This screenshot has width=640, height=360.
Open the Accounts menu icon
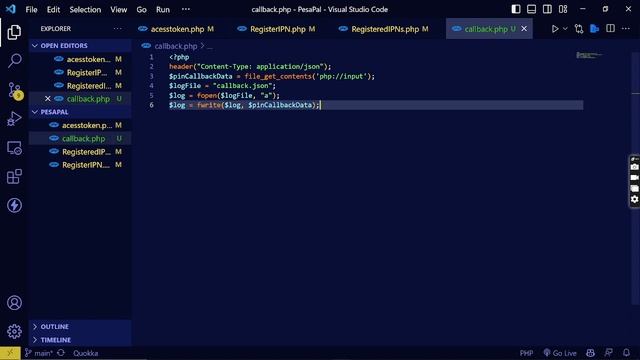tap(14, 302)
